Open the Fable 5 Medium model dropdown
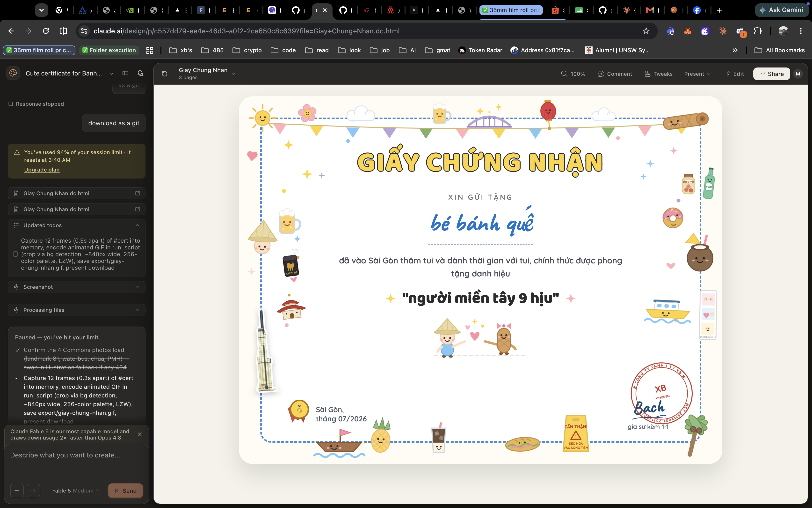This screenshot has width=812, height=508. click(x=76, y=491)
